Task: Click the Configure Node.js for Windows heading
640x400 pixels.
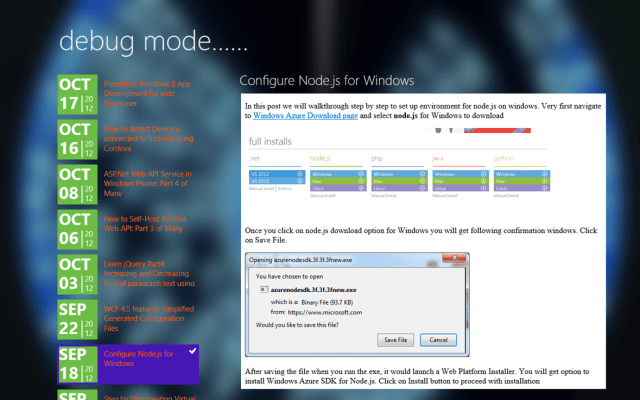Action: pos(326,80)
